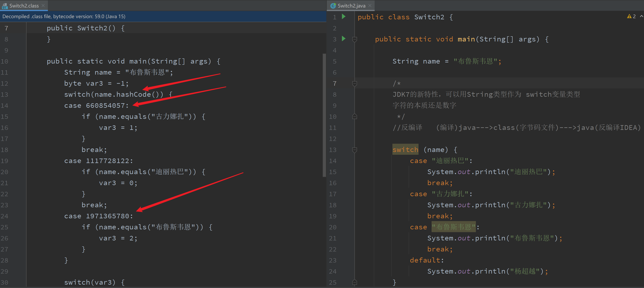This screenshot has width=644, height=288.
Task: Click the decompiled class file banner
Action: click(x=64, y=16)
